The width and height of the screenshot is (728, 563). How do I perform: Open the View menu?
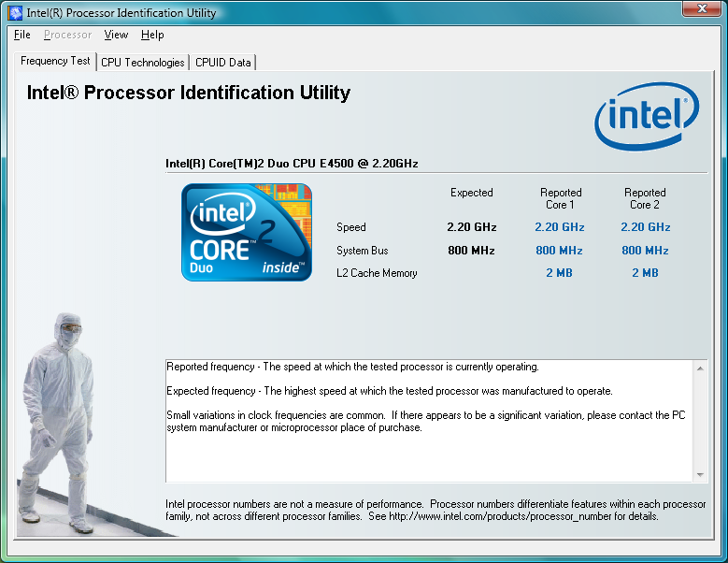coord(116,35)
